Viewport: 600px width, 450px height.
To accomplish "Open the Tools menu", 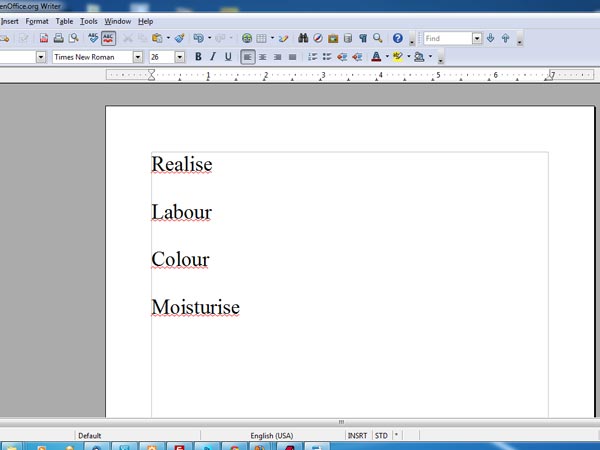I will click(x=89, y=20).
